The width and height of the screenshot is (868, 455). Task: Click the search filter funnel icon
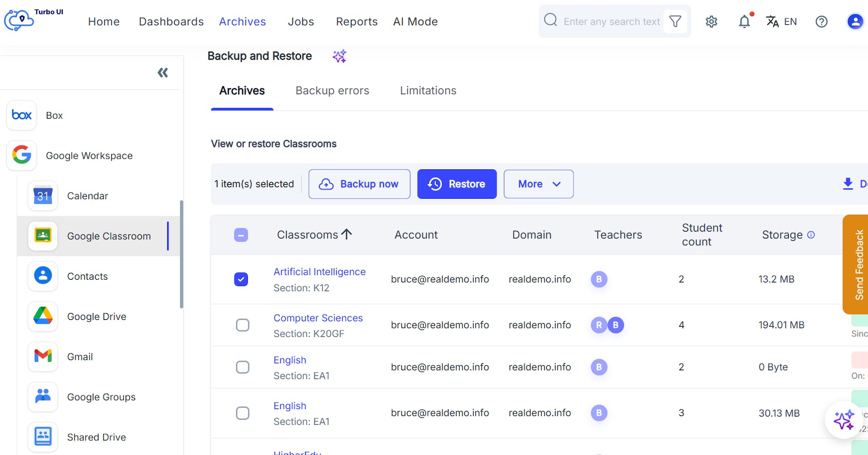click(675, 22)
